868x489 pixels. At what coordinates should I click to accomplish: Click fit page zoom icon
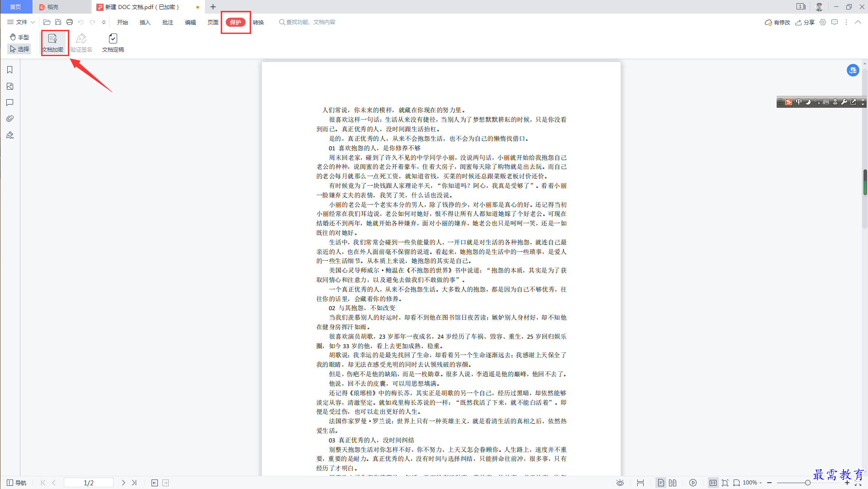point(725,483)
